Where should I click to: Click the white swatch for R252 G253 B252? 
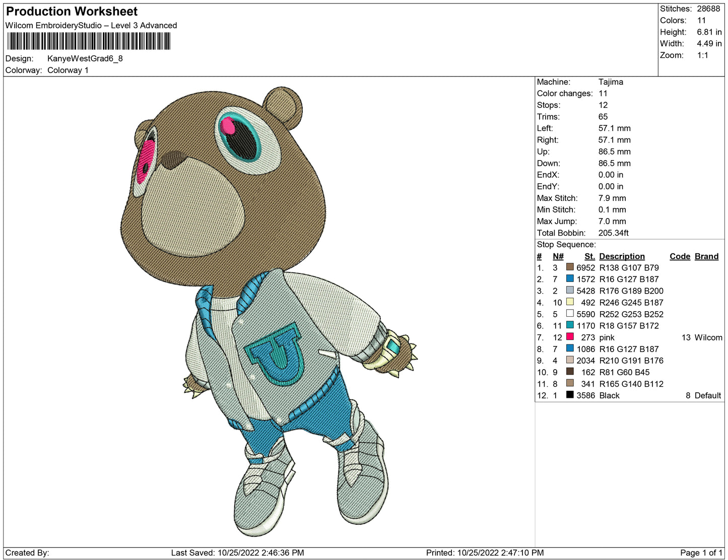pyautogui.click(x=570, y=313)
